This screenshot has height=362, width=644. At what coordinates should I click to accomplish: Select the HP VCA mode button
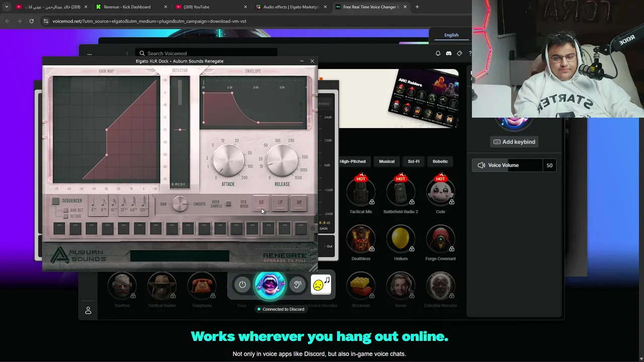[299, 203]
